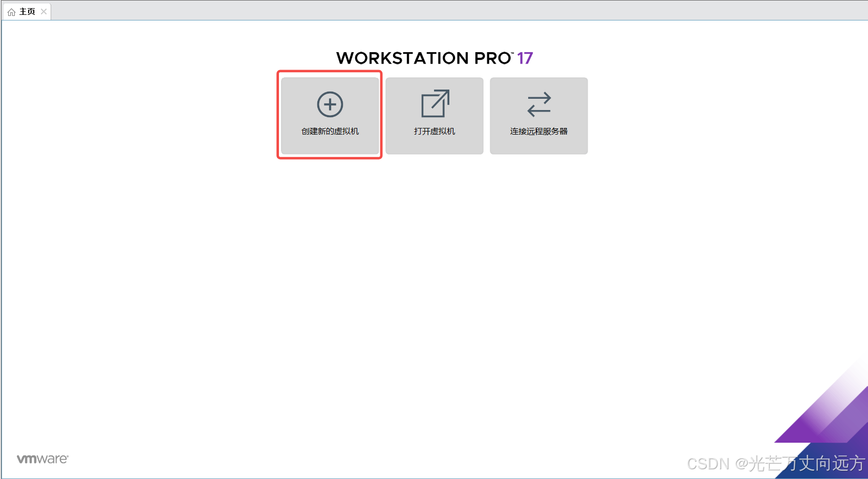The width and height of the screenshot is (868, 479).
Task: Click the two-arrows remote connection icon
Action: coord(539,104)
